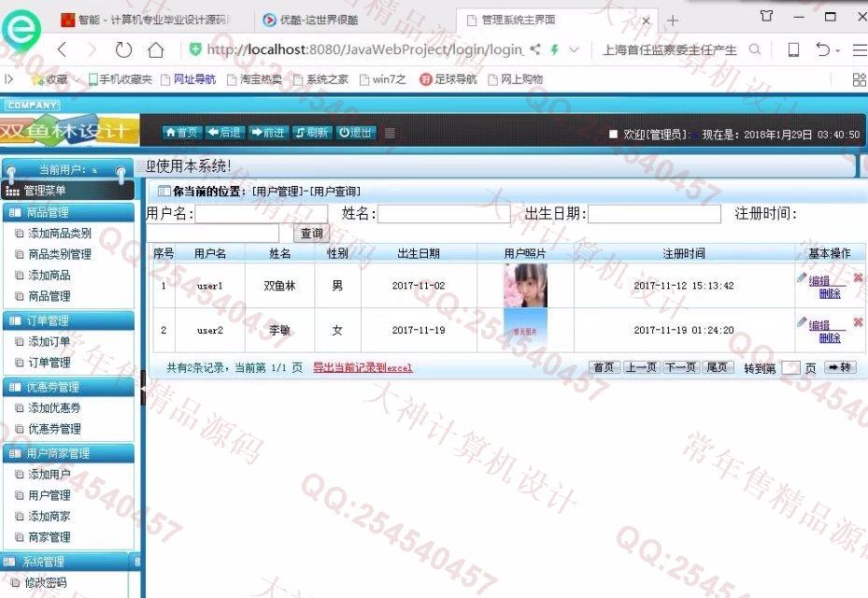Click the 前进 forward toolbar button
Screen dimensions: 868x598
(x=268, y=133)
